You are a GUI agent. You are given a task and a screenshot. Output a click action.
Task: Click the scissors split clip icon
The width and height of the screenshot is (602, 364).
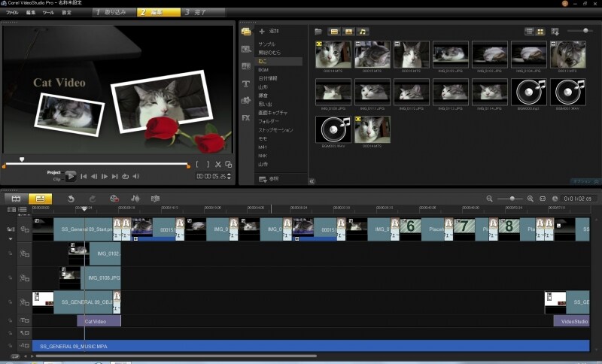click(x=218, y=164)
